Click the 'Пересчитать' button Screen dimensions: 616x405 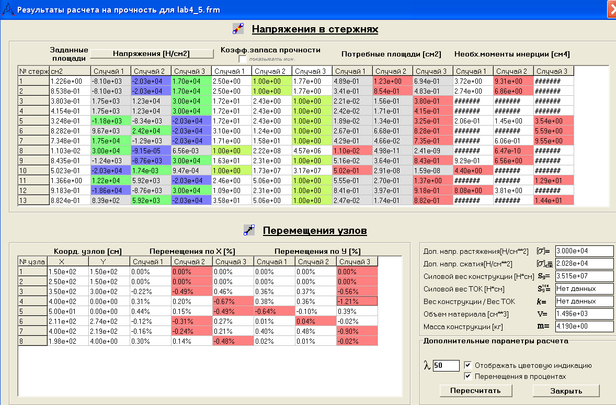click(475, 390)
